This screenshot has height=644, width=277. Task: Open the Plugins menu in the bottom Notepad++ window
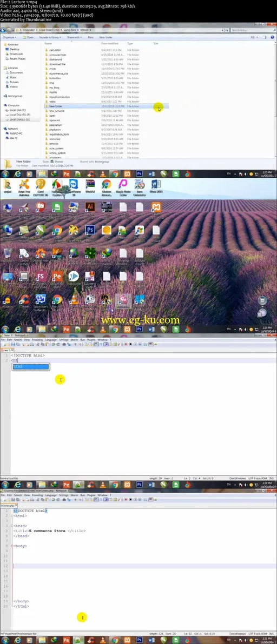[x=91, y=495]
